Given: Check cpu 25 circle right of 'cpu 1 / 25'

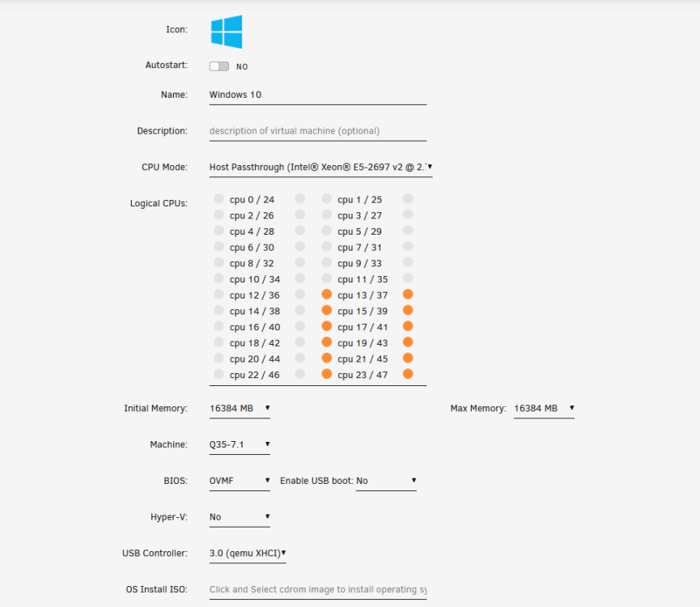Looking at the screenshot, I should pos(408,198).
